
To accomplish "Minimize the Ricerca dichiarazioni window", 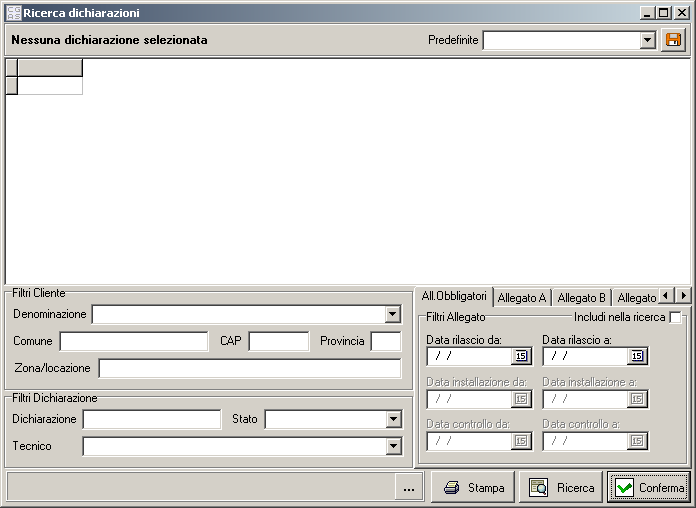I will (647, 13).
